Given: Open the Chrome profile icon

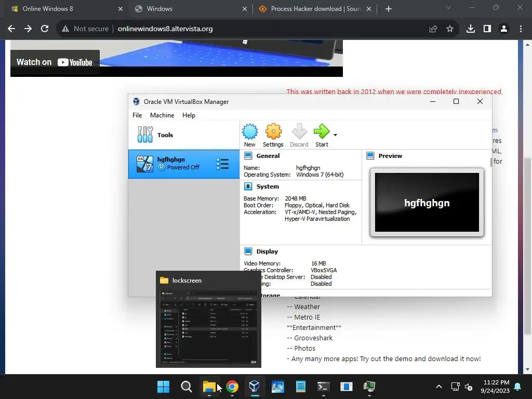Looking at the screenshot, I should click(504, 29).
